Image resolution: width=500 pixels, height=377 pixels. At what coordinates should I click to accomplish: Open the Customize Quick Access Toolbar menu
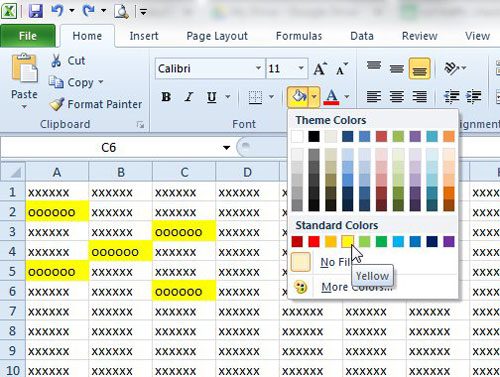(x=143, y=12)
